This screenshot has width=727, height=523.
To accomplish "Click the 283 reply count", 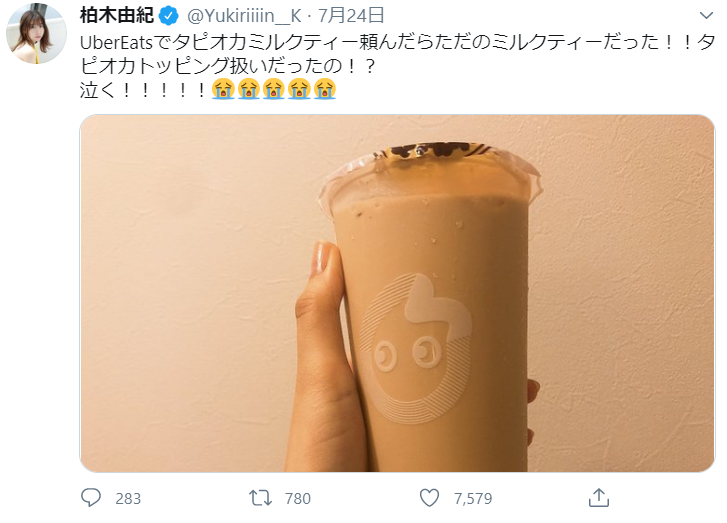I will tap(128, 498).
